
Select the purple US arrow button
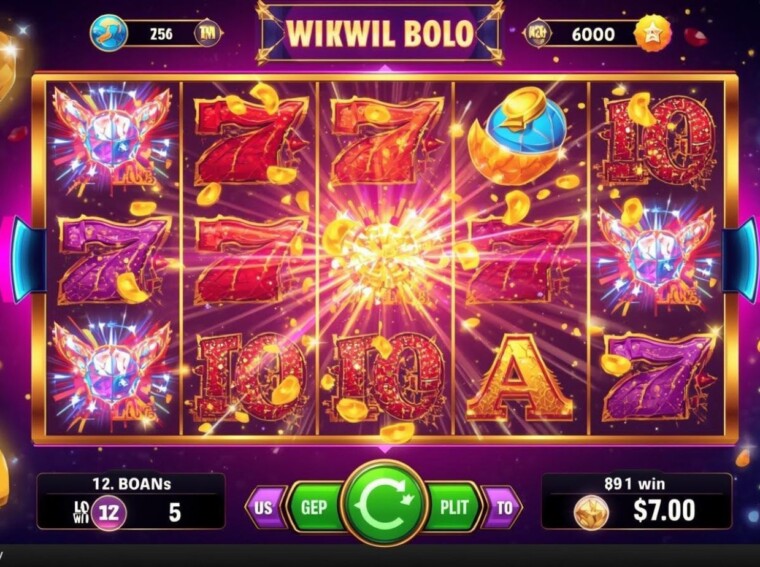pos(266,507)
